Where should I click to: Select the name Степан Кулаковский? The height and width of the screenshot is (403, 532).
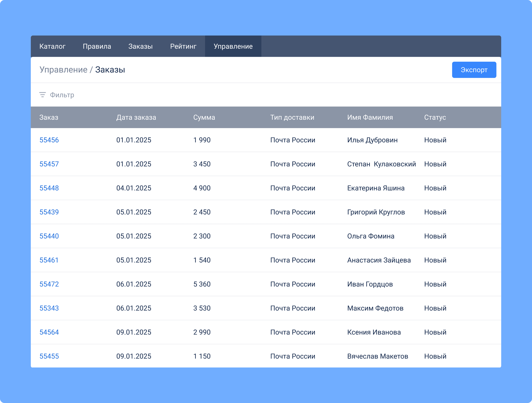pyautogui.click(x=382, y=164)
